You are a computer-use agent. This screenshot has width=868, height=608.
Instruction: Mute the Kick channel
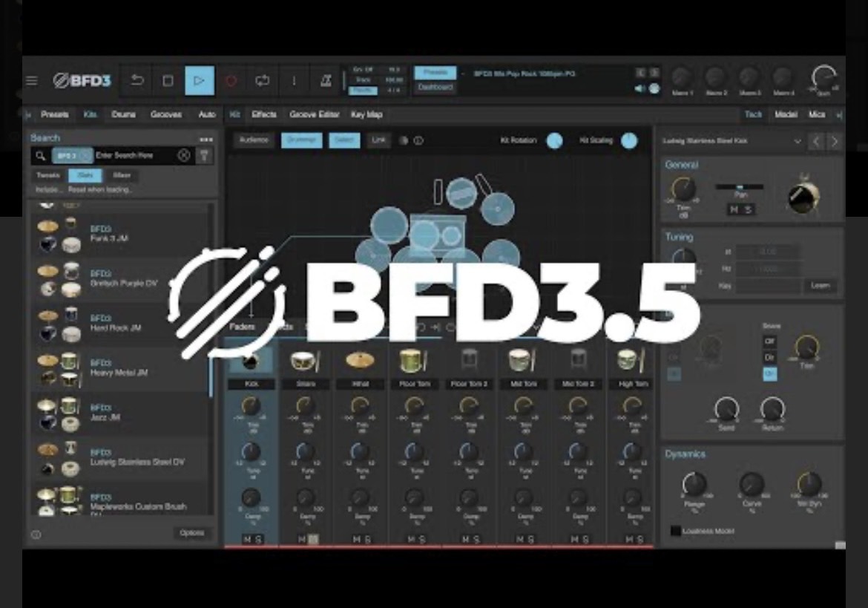(x=247, y=540)
